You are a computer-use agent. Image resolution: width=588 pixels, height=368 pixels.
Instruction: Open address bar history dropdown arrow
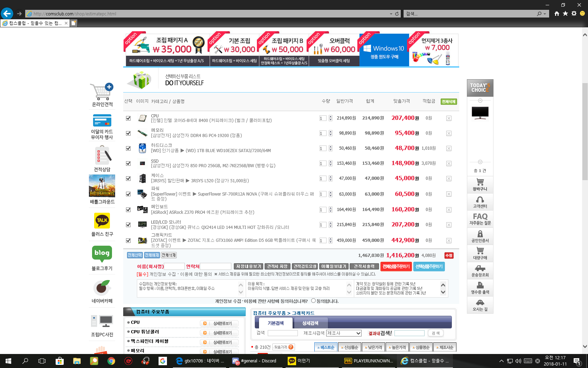tap(391, 14)
